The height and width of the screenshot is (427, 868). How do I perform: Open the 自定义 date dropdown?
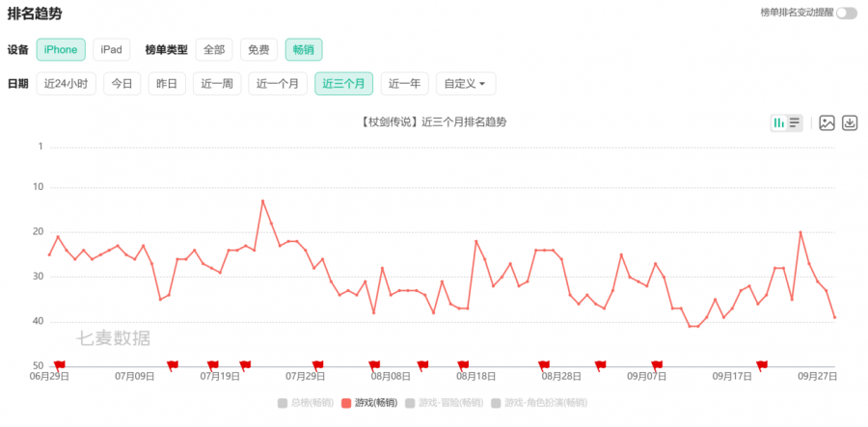pyautogui.click(x=466, y=84)
